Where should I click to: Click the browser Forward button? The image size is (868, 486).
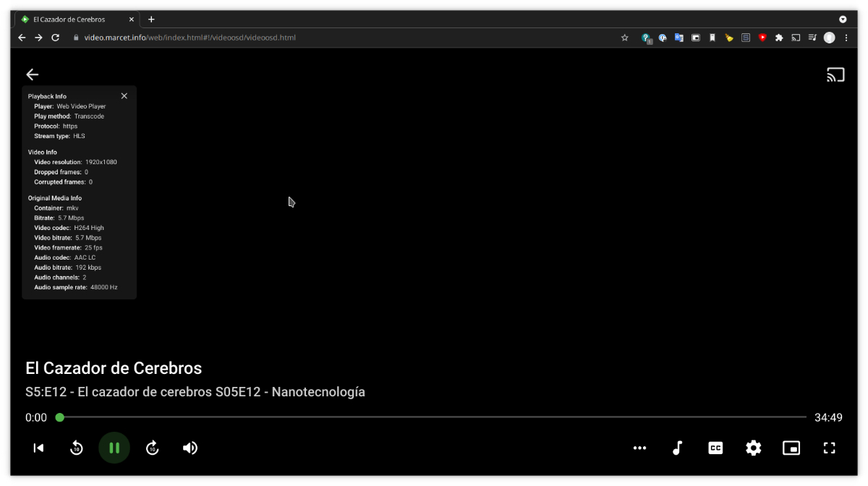click(x=38, y=38)
